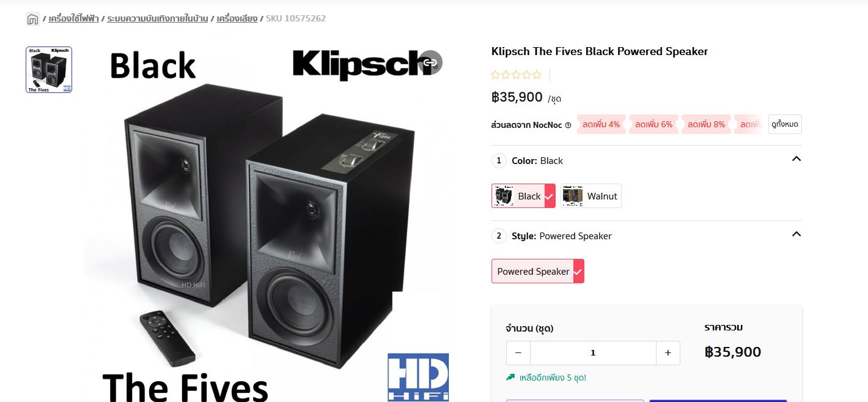The width and height of the screenshot is (868, 402).
Task: Select the Walnut color option
Action: 591,196
